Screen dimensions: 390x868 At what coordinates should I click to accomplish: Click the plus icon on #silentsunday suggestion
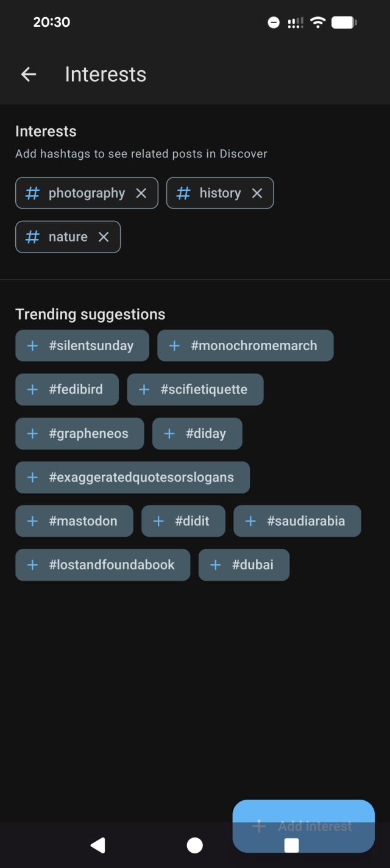click(x=32, y=345)
